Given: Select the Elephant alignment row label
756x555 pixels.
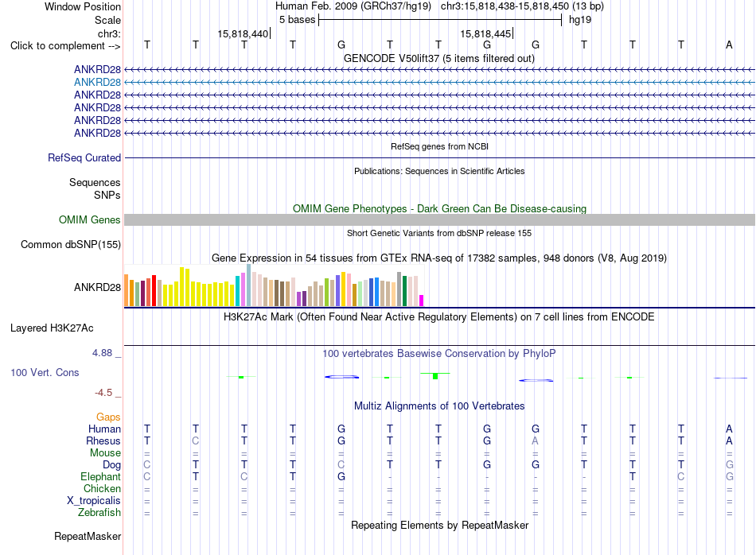Looking at the screenshot, I should tap(100, 476).
